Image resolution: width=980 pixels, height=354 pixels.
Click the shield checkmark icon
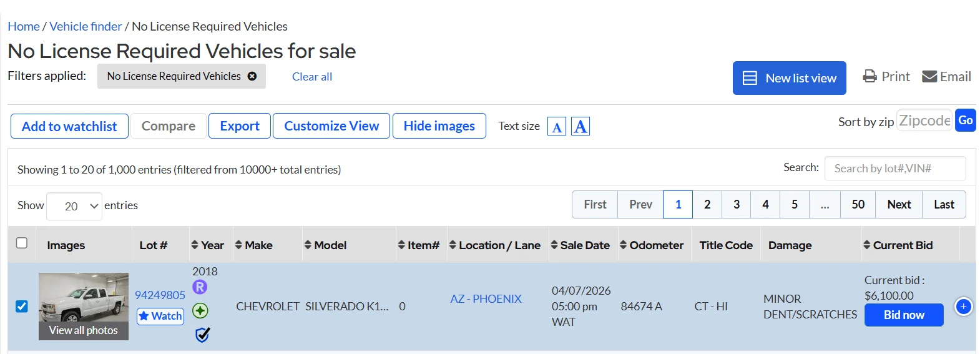(202, 335)
